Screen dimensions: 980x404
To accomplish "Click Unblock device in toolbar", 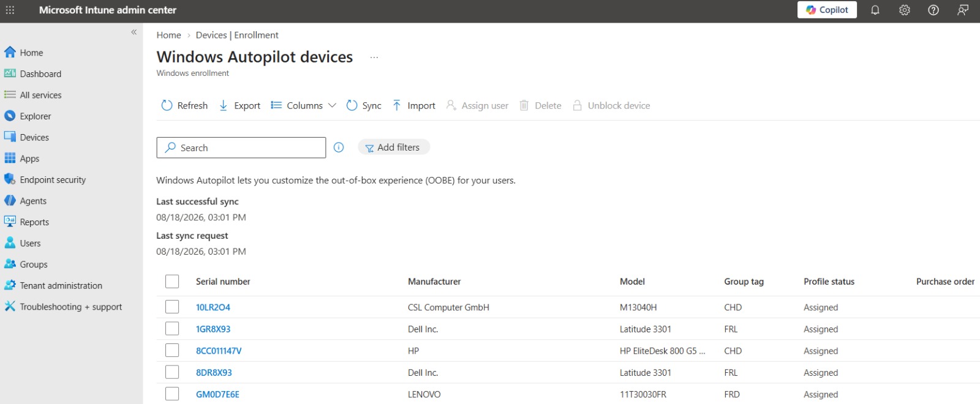I will coord(611,105).
